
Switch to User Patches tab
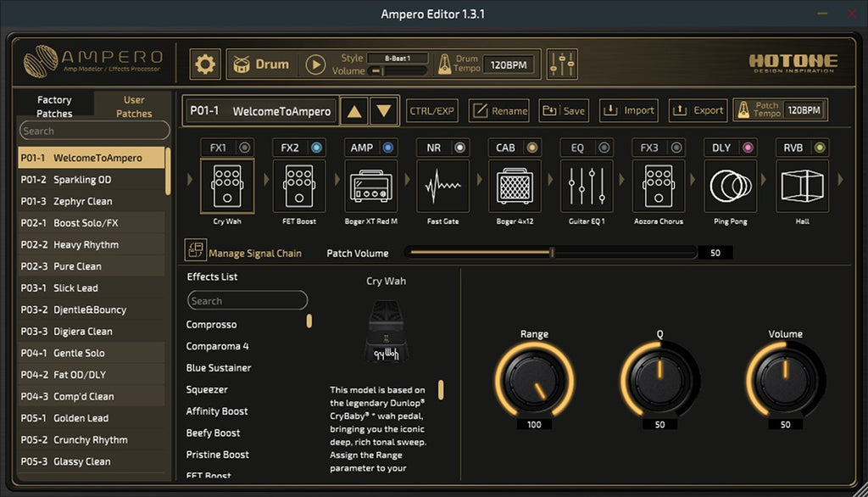click(134, 106)
